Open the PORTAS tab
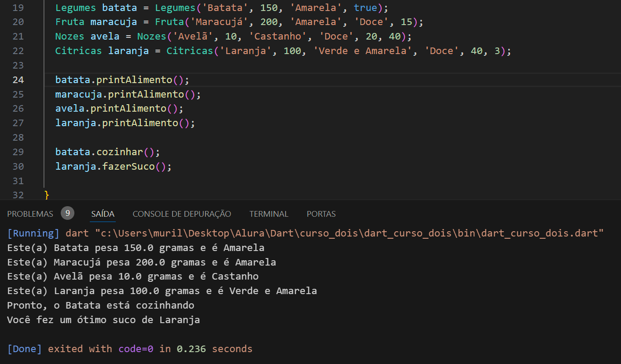This screenshot has height=364, width=621. (x=321, y=214)
